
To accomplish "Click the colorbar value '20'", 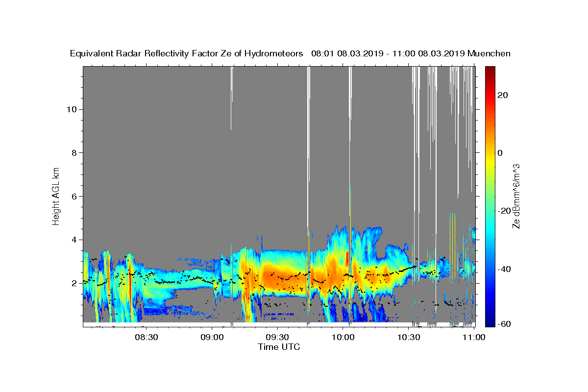I will pyautogui.click(x=502, y=95).
